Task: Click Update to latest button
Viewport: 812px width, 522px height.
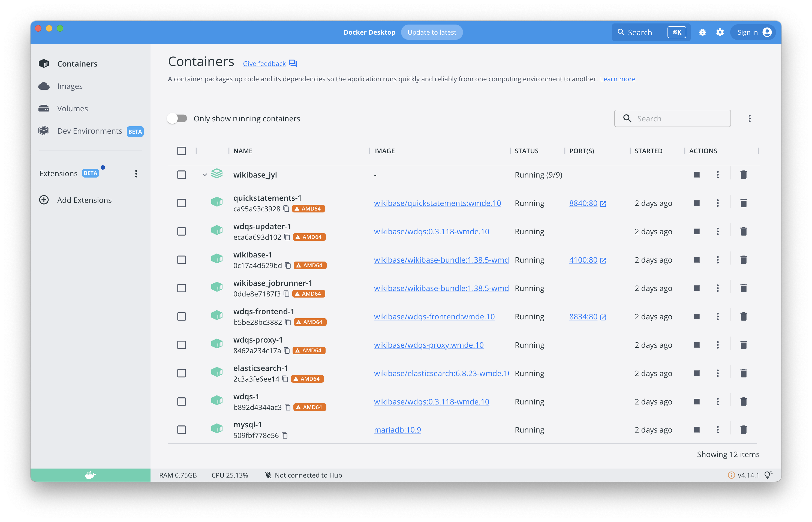Action: [x=431, y=32]
